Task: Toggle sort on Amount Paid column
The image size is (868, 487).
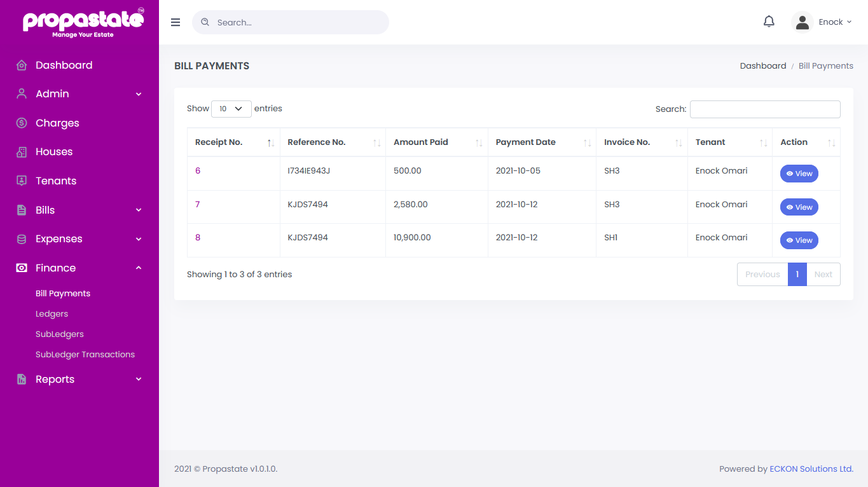Action: click(479, 143)
